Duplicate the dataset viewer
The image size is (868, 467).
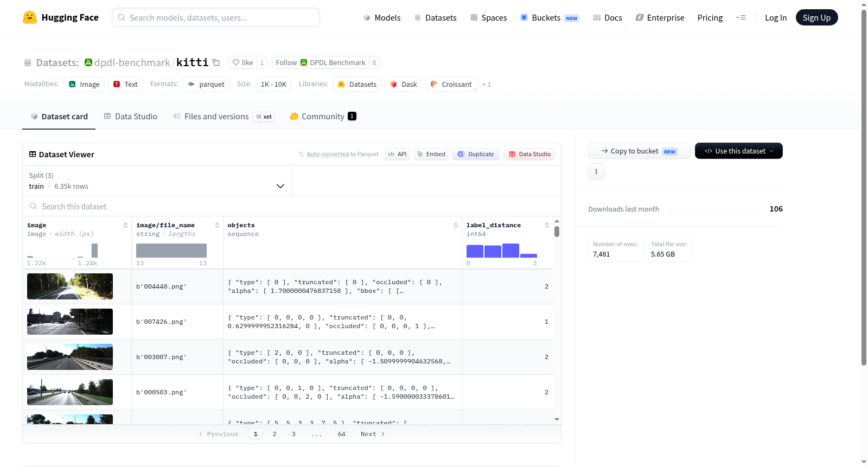point(476,154)
